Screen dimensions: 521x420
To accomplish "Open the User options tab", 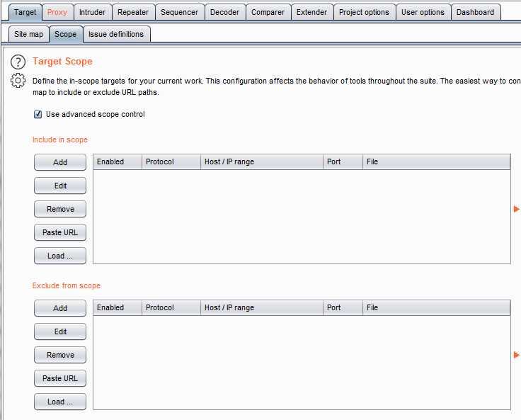I will tap(423, 12).
